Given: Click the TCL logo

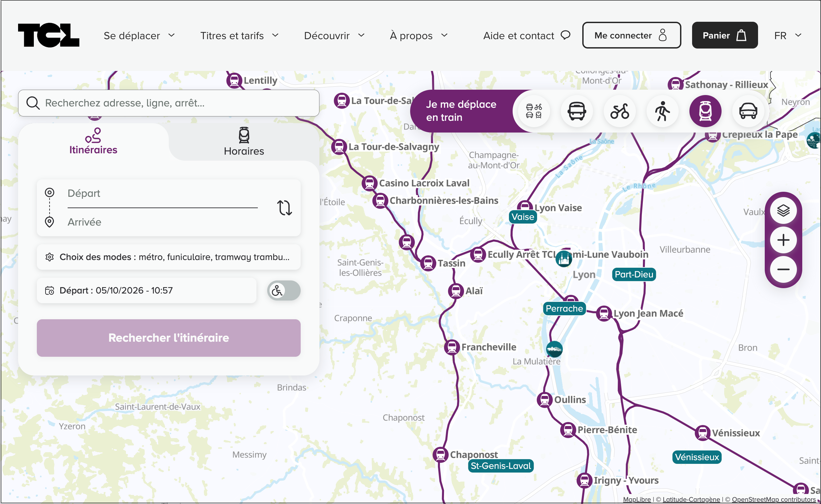Looking at the screenshot, I should 49,35.
